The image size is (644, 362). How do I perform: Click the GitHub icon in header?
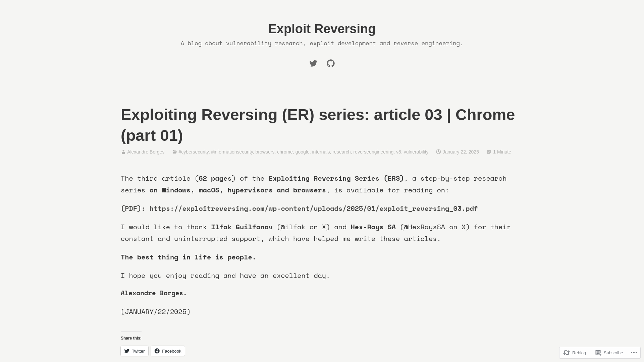point(331,63)
